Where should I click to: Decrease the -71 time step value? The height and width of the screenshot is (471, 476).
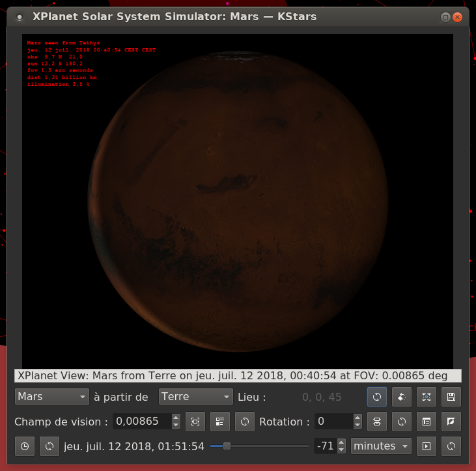coord(341,450)
